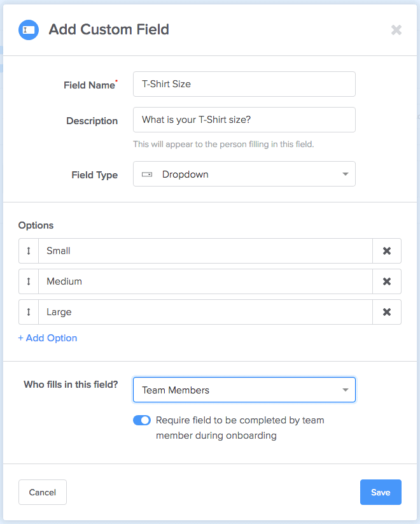
Task: Remove the Large option
Action: coord(387,312)
